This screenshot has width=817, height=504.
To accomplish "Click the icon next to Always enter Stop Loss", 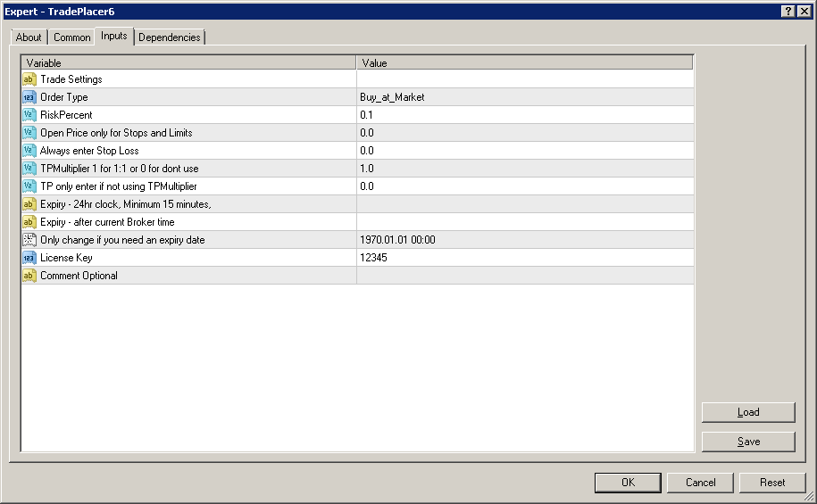I will pyautogui.click(x=29, y=151).
